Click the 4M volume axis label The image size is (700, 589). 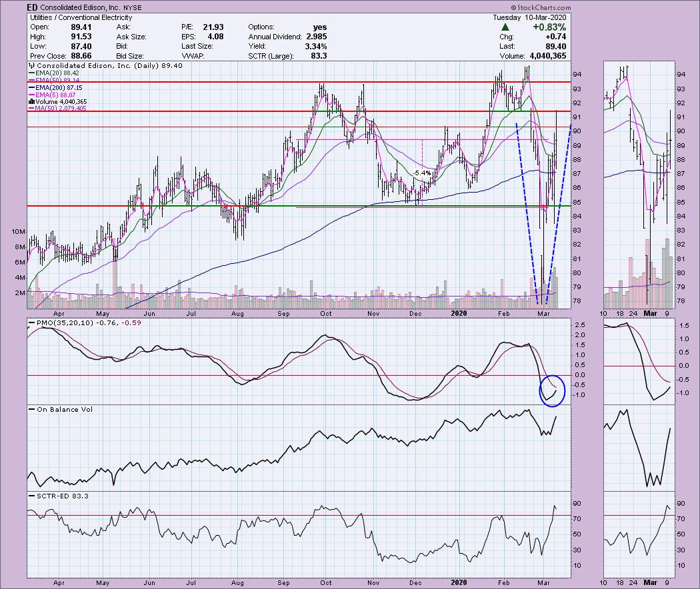coord(20,278)
